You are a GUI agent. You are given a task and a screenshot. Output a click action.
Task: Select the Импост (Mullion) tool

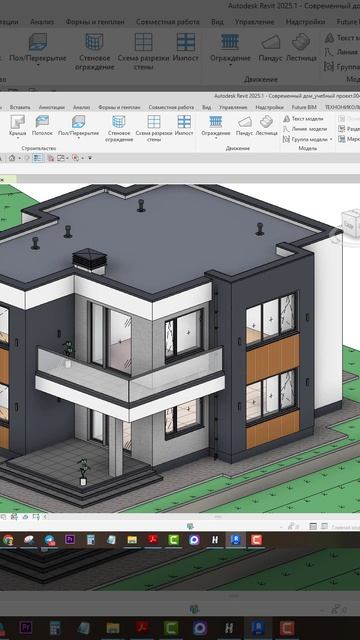tap(184, 126)
